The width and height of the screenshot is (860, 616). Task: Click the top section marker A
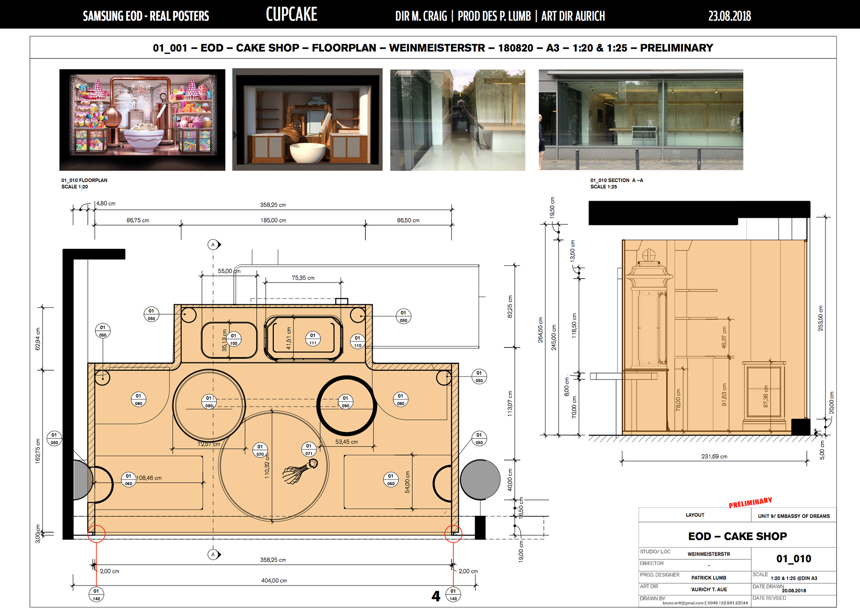tap(213, 244)
